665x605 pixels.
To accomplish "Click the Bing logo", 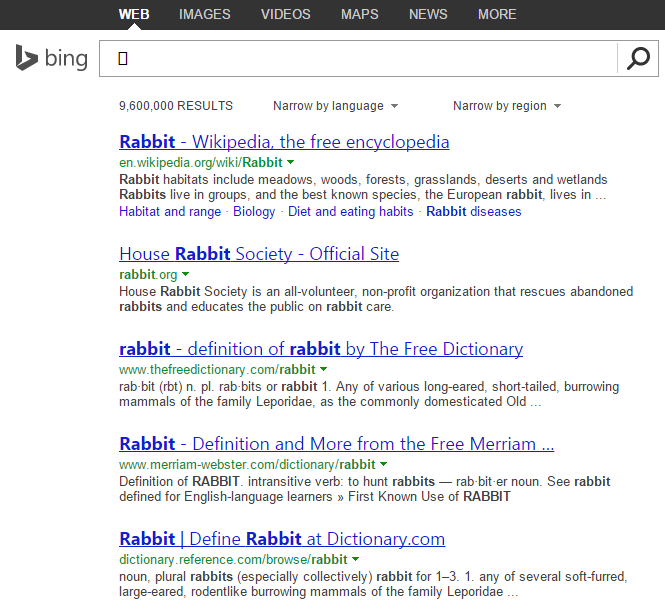I will tap(52, 58).
